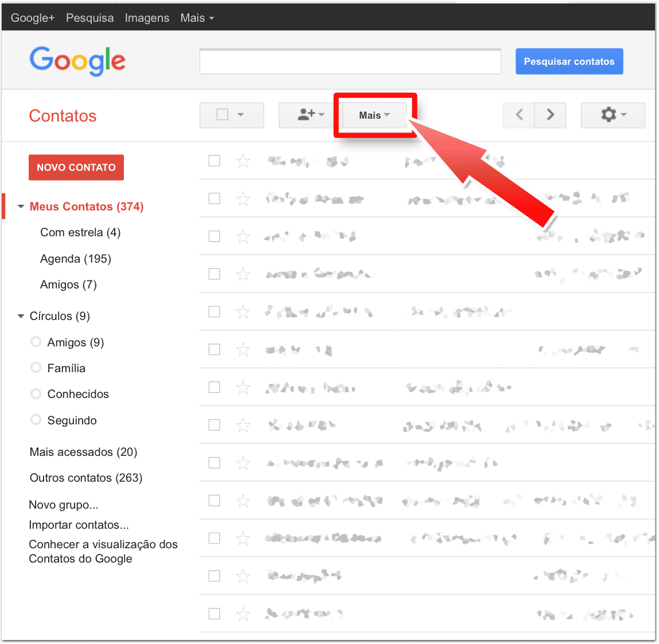Open Outros contatos (263)
The image size is (659, 644).
coord(85,478)
